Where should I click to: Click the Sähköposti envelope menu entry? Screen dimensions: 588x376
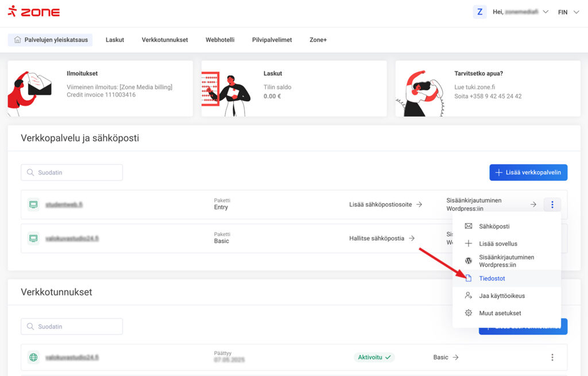(x=494, y=226)
